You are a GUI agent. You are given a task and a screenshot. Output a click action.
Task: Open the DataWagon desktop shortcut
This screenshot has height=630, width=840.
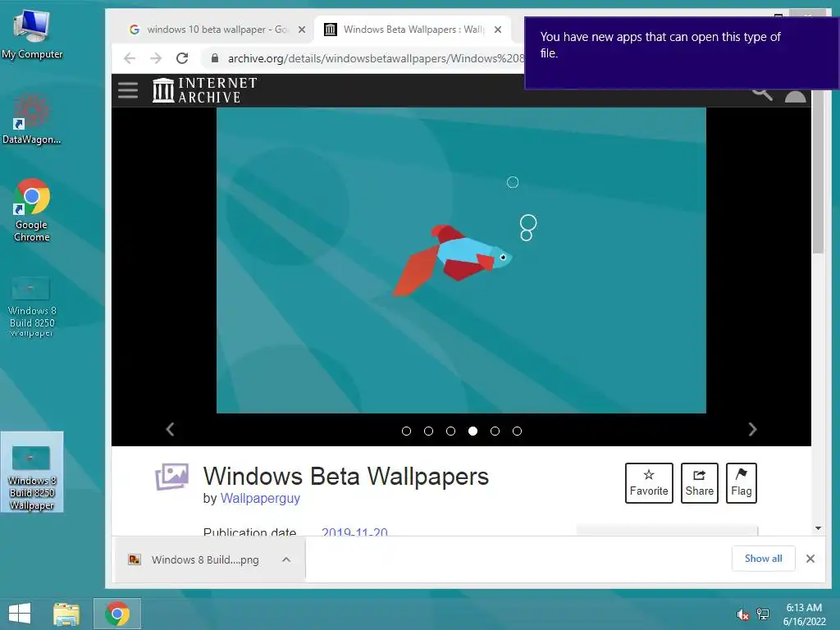click(x=32, y=119)
